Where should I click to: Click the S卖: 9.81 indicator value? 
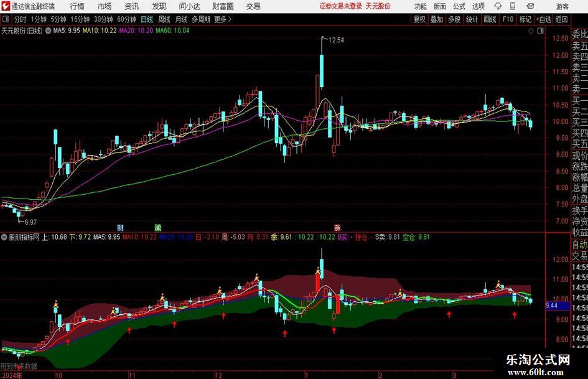388,237
